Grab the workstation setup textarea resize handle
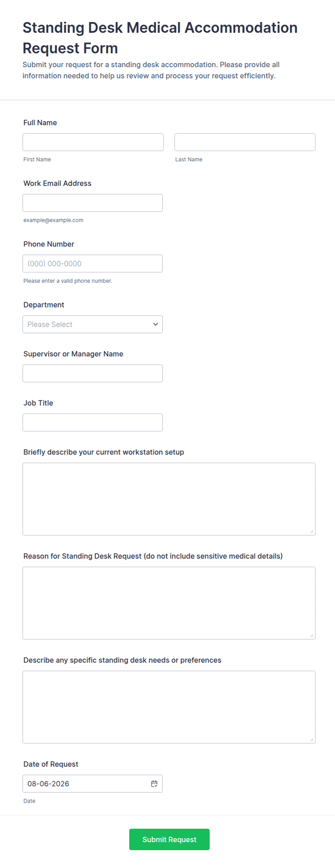Image resolution: width=335 pixels, height=868 pixels. (312, 532)
